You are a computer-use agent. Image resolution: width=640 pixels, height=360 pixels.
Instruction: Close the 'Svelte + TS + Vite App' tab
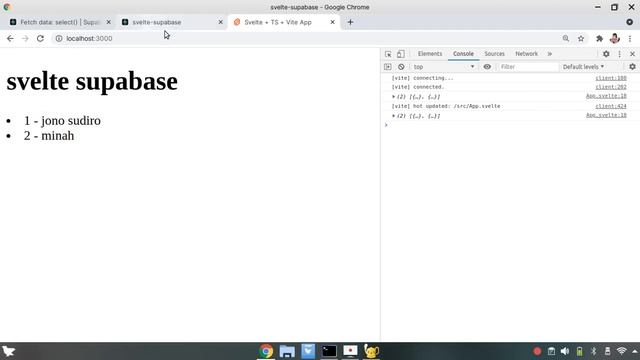click(x=332, y=22)
